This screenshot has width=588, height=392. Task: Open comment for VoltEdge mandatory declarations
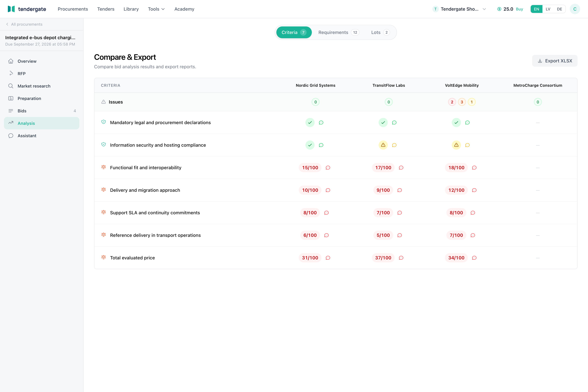467,122
